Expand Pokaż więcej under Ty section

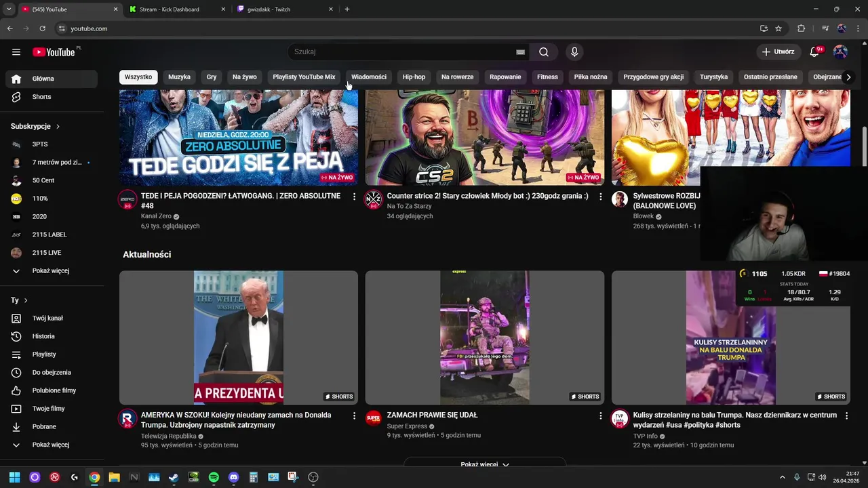coord(52,445)
